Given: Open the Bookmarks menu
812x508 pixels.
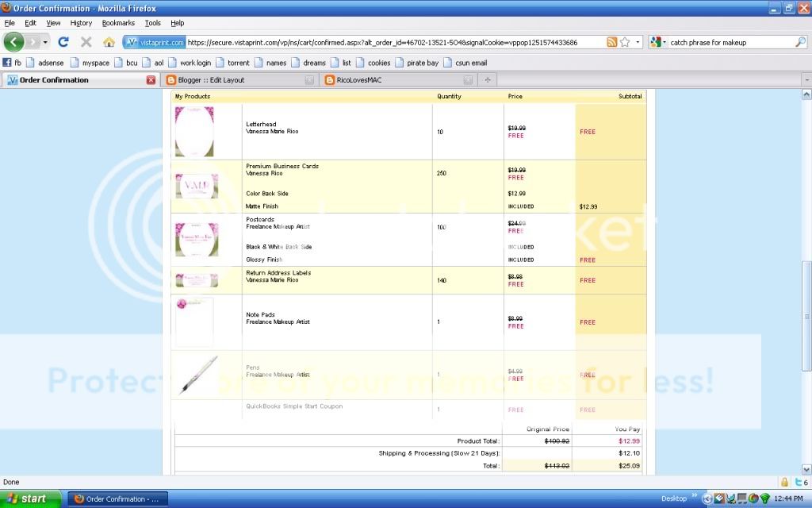Looking at the screenshot, I should point(118,23).
